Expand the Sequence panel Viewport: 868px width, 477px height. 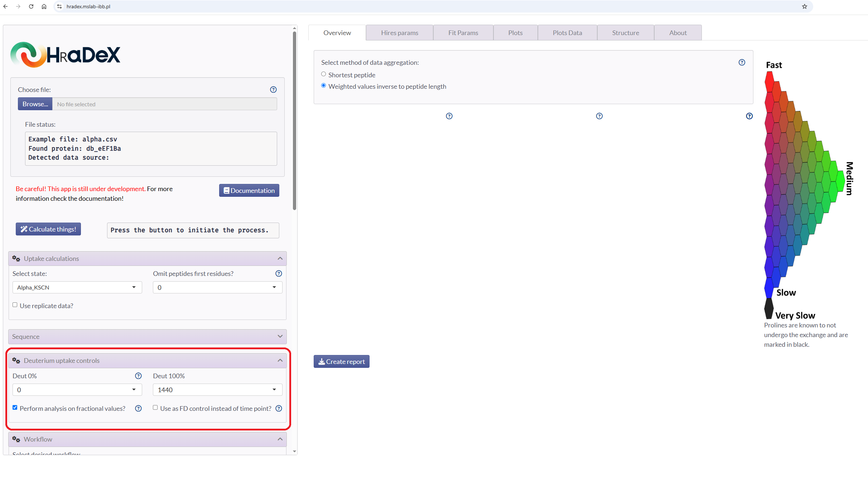pos(148,337)
